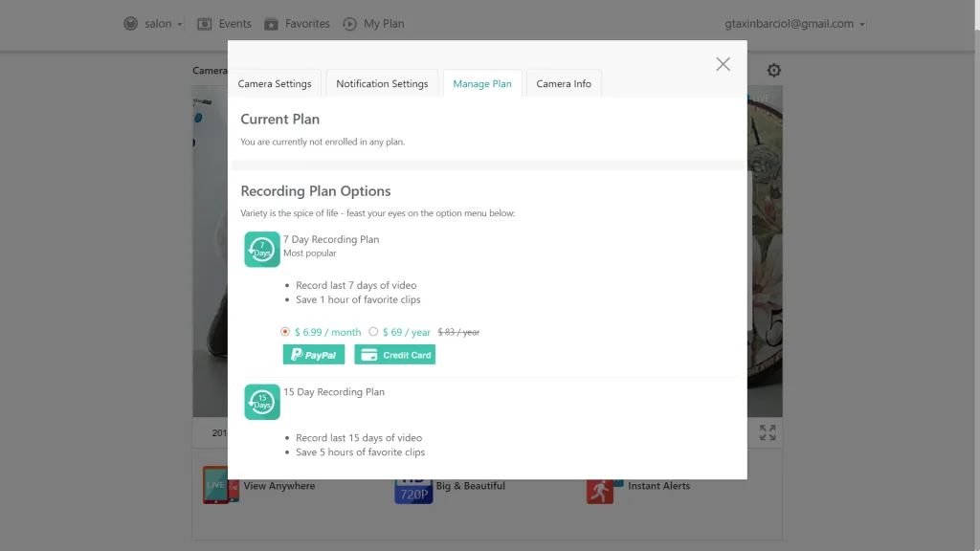This screenshot has height=551, width=980.
Task: Click the 7 Day Recording Plan icon
Action: (261, 250)
